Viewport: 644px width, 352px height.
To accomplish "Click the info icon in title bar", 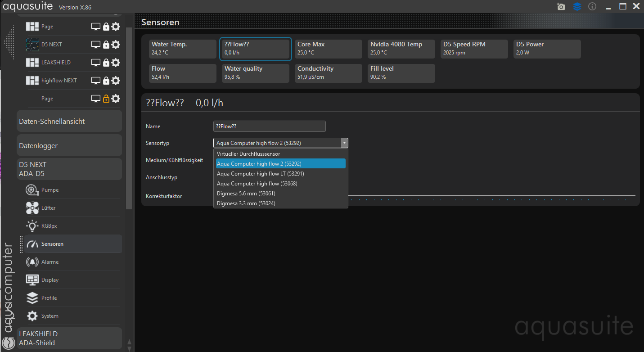I will pos(592,6).
